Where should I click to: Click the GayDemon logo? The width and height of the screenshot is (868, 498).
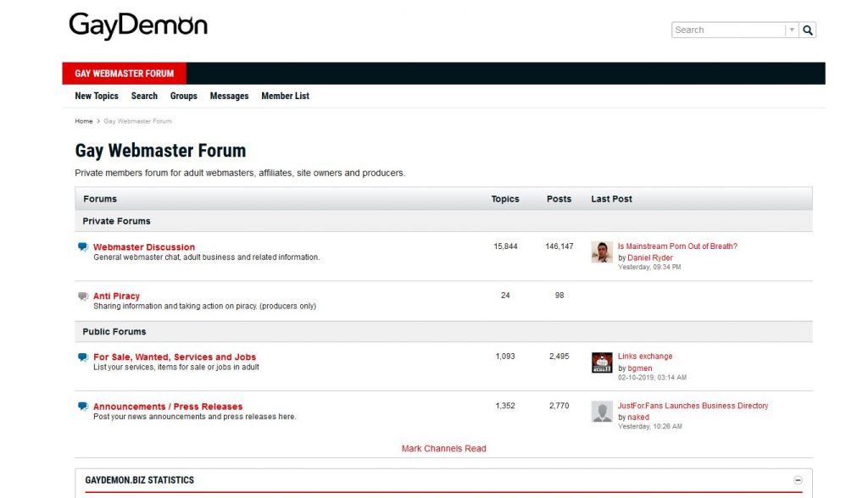click(x=138, y=26)
